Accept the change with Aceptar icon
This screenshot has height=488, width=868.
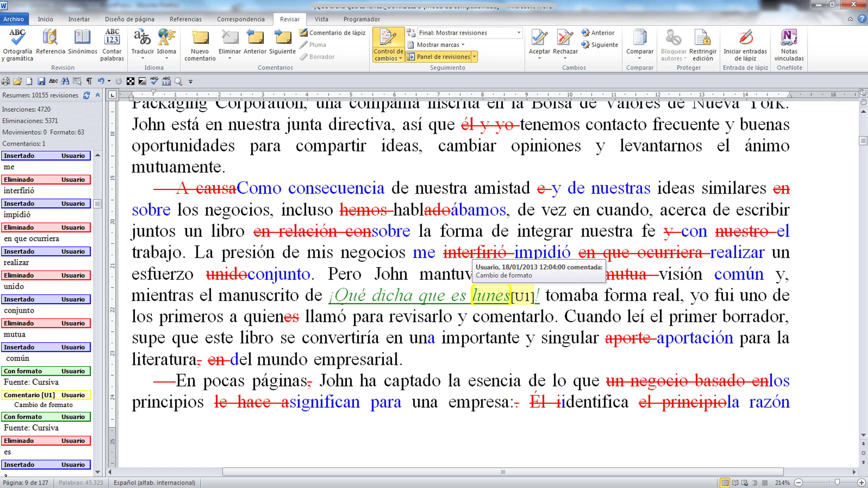coord(539,45)
